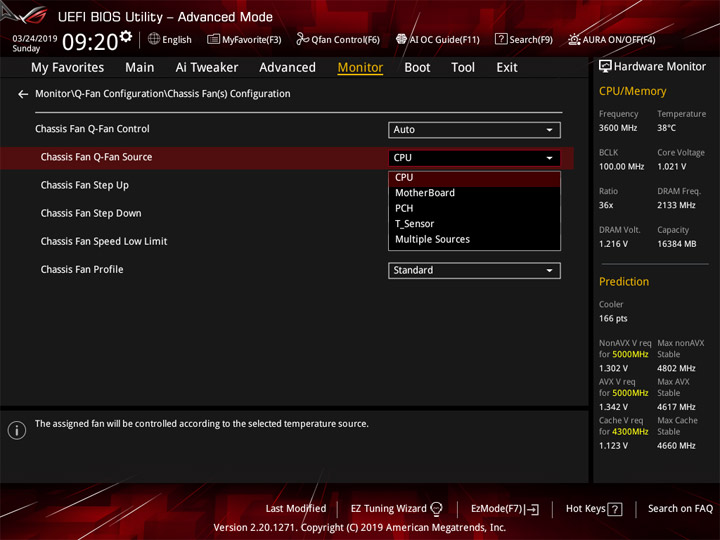The width and height of the screenshot is (720, 540).
Task: Click the 03/24/2019 date
Action: click(x=34, y=39)
